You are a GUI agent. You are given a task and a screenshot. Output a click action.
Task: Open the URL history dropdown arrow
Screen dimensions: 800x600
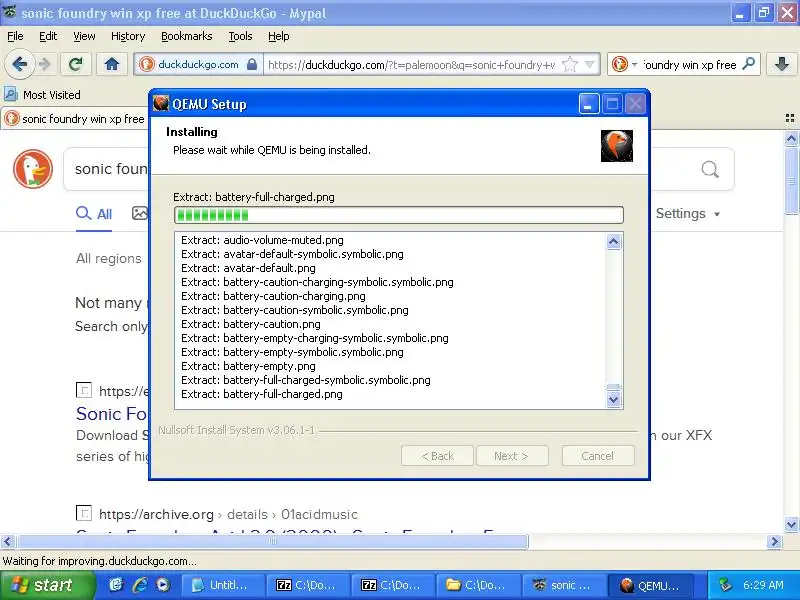tap(590, 64)
